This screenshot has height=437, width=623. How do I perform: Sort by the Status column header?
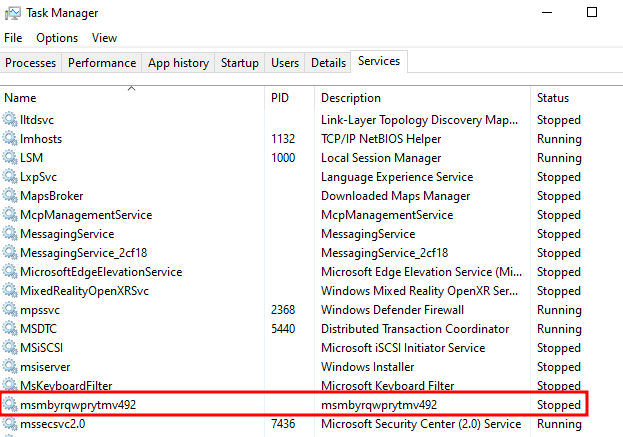pos(553,98)
